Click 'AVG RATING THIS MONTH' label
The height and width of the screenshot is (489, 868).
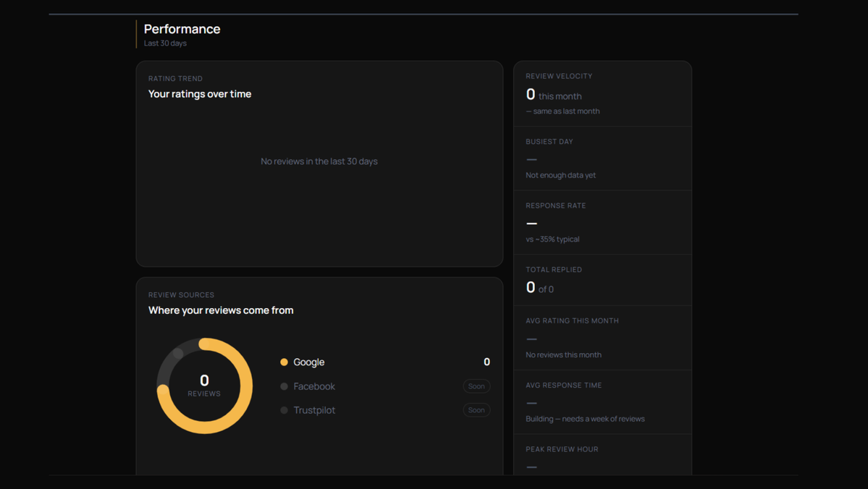point(572,321)
